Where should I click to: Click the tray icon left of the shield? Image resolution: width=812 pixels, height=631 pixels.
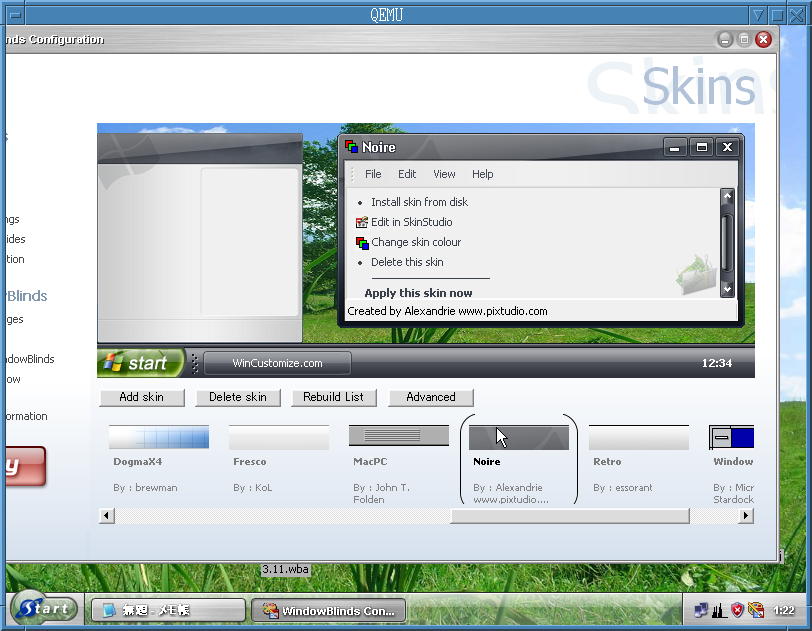(719, 610)
